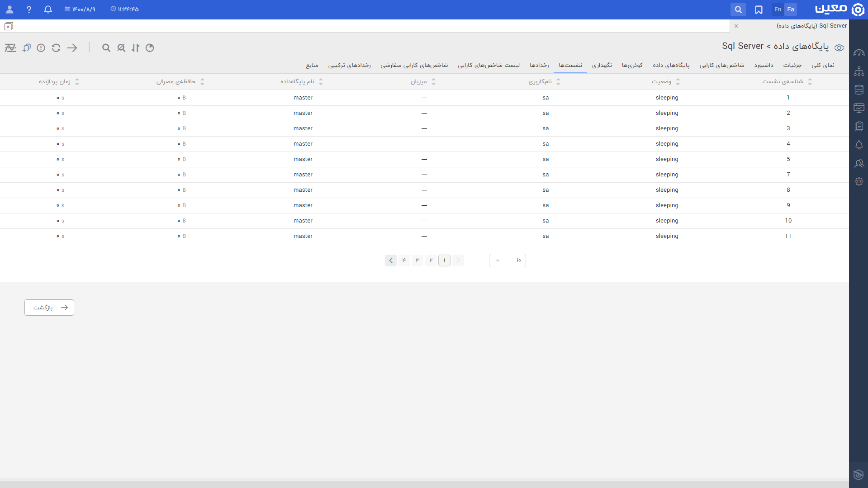
Task: Click the sort arrows toolbar icon
Action: click(136, 48)
